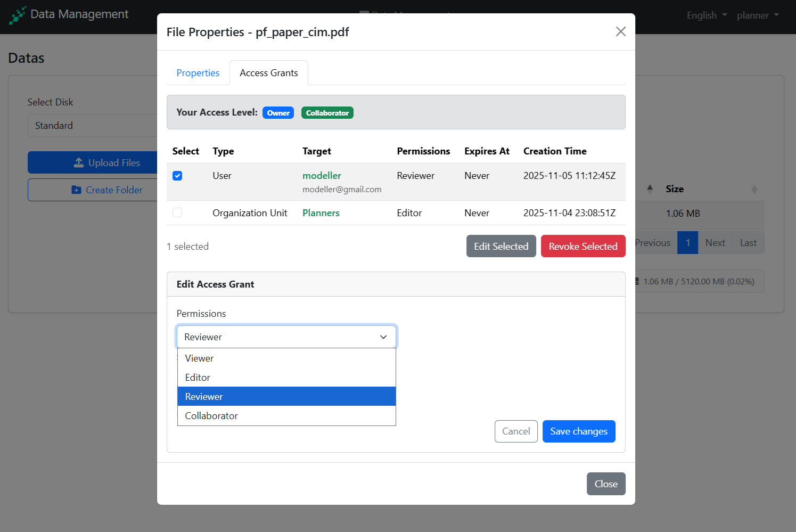The height and width of the screenshot is (532, 796).
Task: Choose Collaborator from the permissions list
Action: (x=211, y=416)
